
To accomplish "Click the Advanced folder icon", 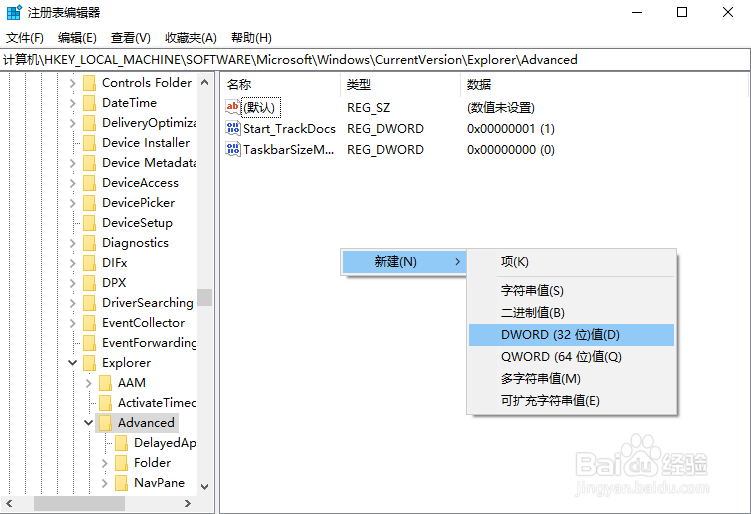I will point(105,423).
